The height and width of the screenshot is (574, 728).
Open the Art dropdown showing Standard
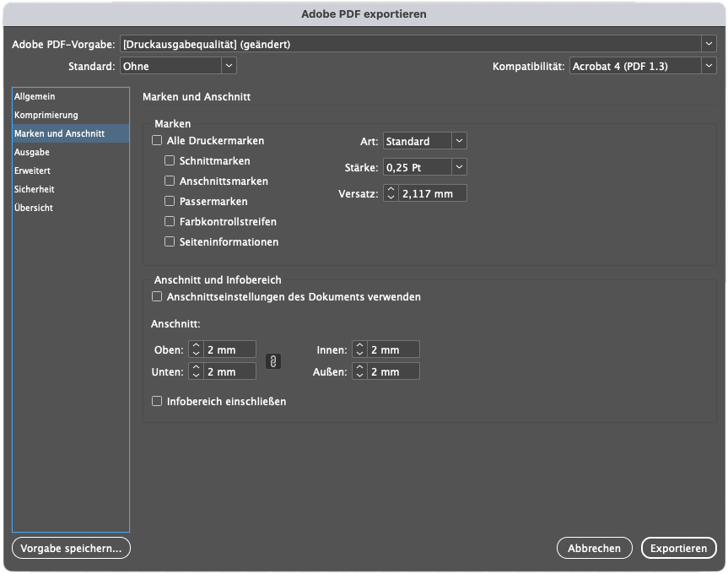pyautogui.click(x=425, y=141)
